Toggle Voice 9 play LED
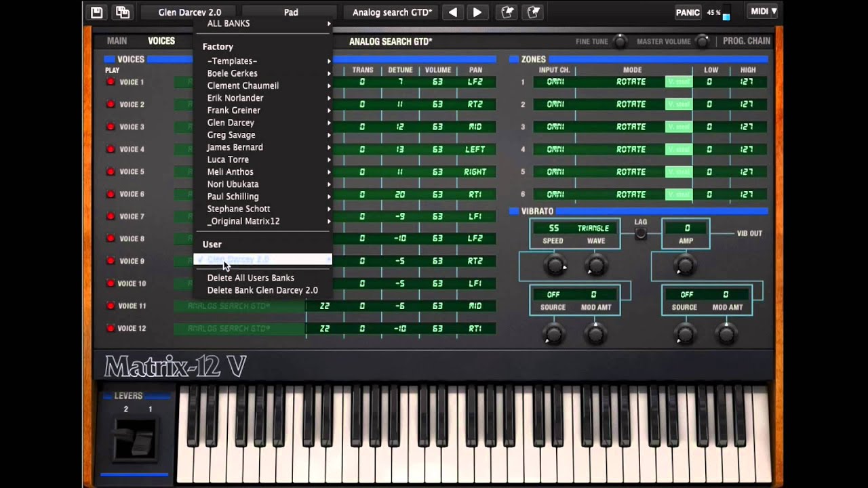868x488 pixels. 111,261
